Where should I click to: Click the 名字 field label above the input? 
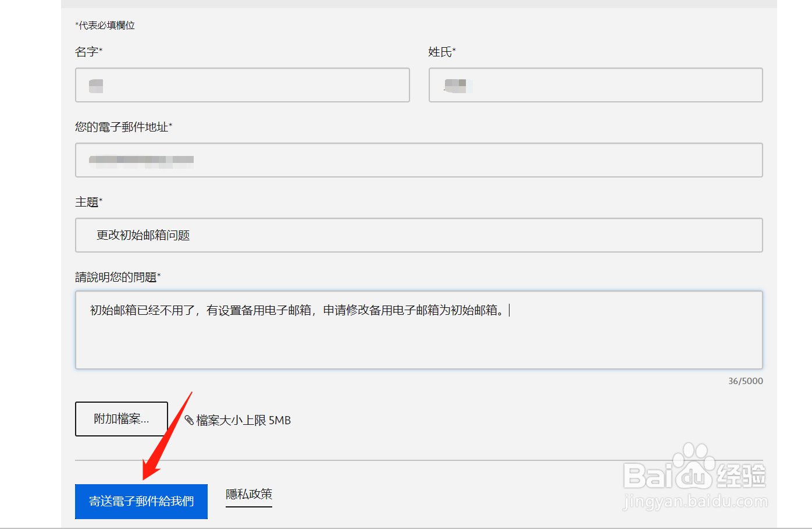coord(88,52)
